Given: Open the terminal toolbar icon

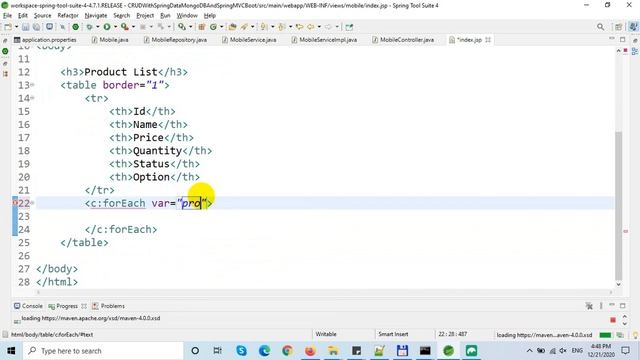Looking at the screenshot, I should pyautogui.click(x=49, y=27).
